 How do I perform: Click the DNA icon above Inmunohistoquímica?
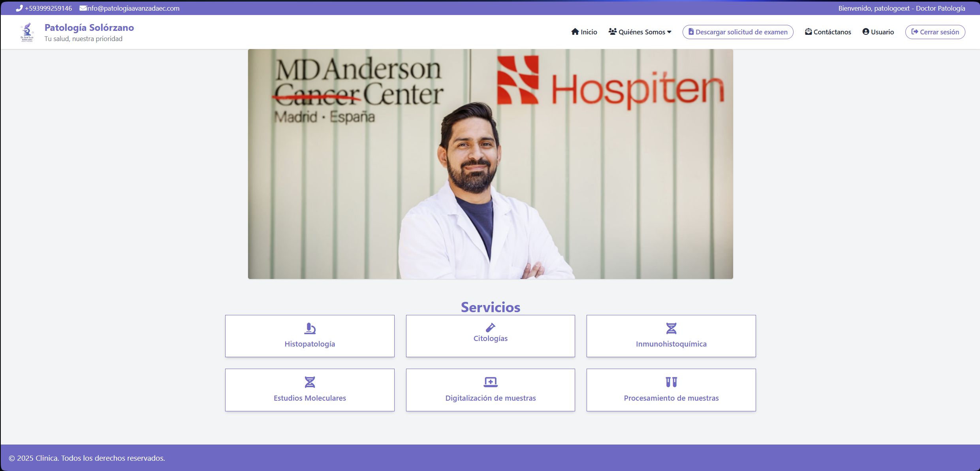[x=671, y=328]
